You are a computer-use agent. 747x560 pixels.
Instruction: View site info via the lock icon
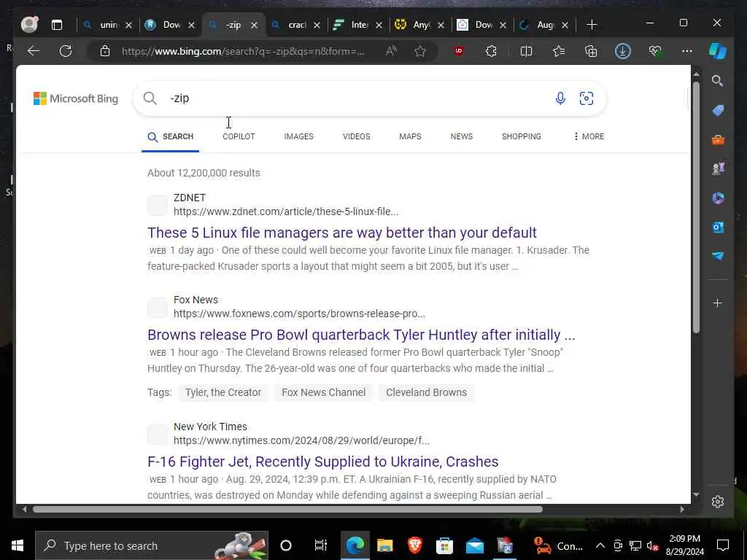105,51
